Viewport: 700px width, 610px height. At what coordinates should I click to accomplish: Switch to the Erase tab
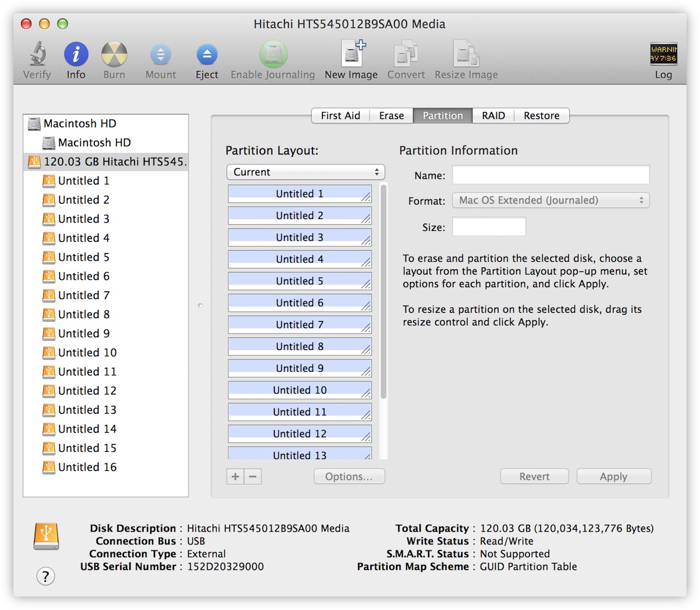392,115
